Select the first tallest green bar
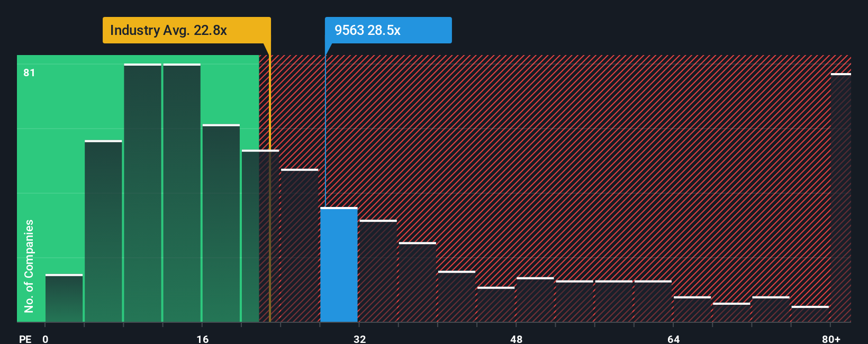 (x=142, y=193)
